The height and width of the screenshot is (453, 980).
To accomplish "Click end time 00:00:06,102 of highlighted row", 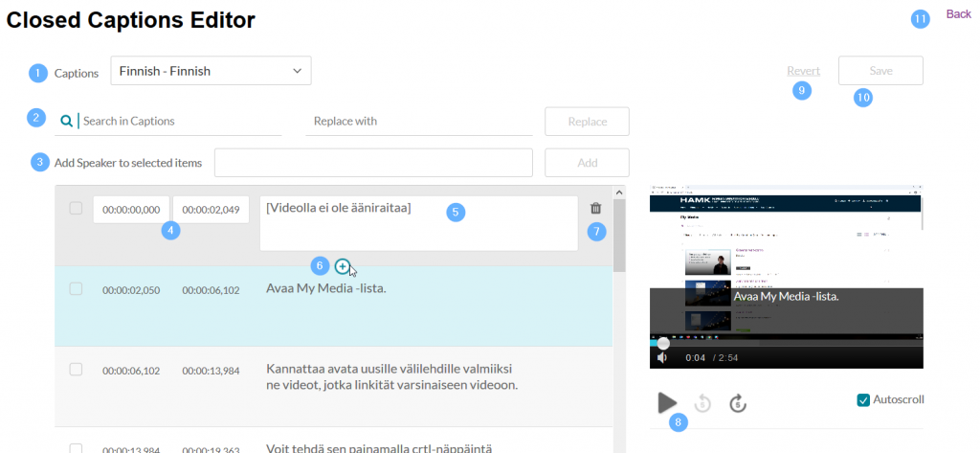I will point(211,290).
